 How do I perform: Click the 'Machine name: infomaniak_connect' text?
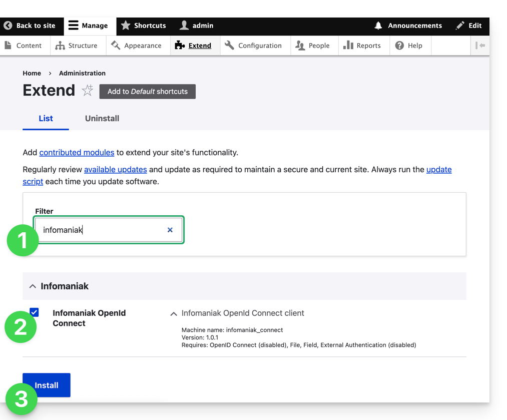pyautogui.click(x=232, y=330)
